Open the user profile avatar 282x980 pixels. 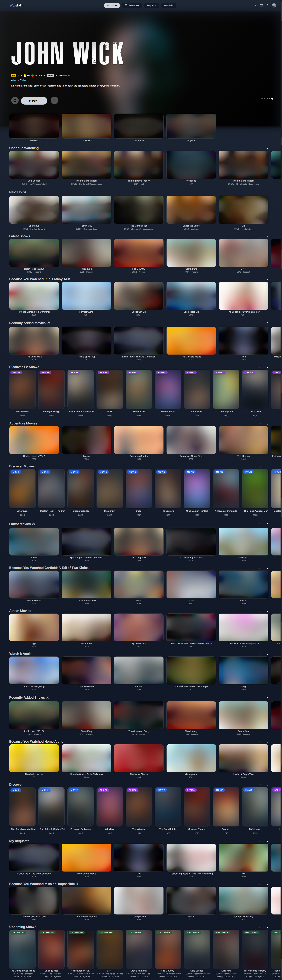click(x=274, y=5)
